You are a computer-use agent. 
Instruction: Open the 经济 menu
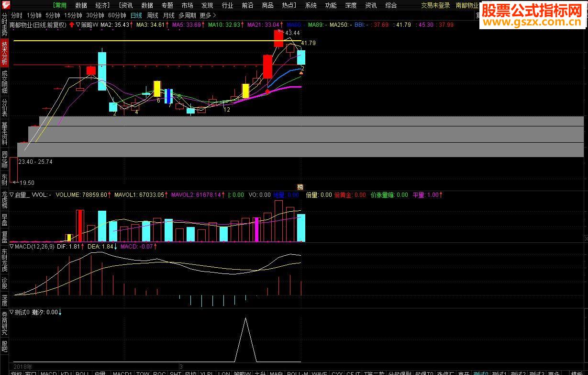click(x=102, y=5)
